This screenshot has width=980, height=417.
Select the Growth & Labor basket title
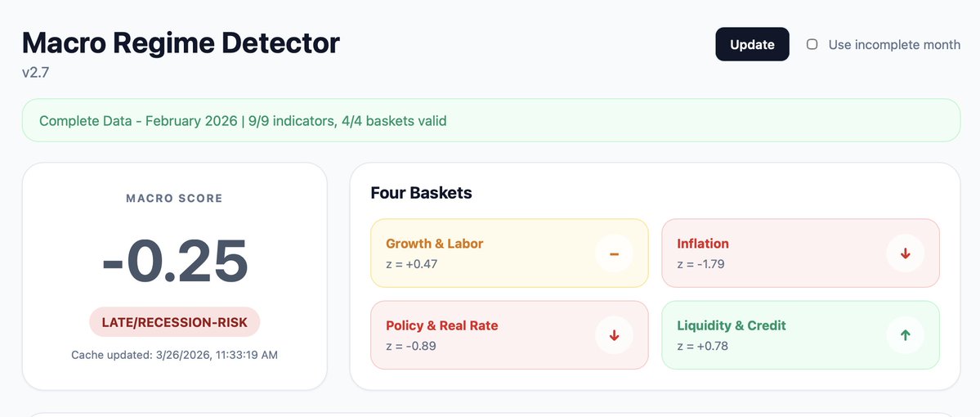(x=434, y=244)
